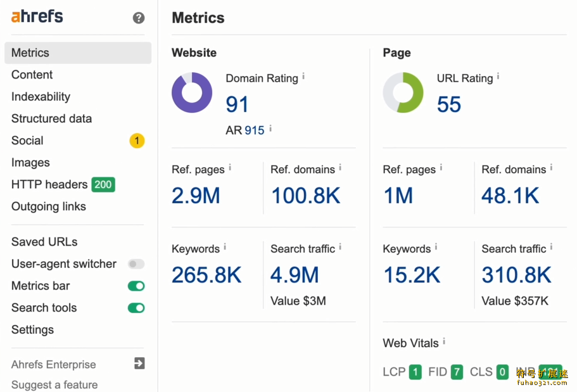
Task: Open the help question mark icon
Action: pos(139,18)
